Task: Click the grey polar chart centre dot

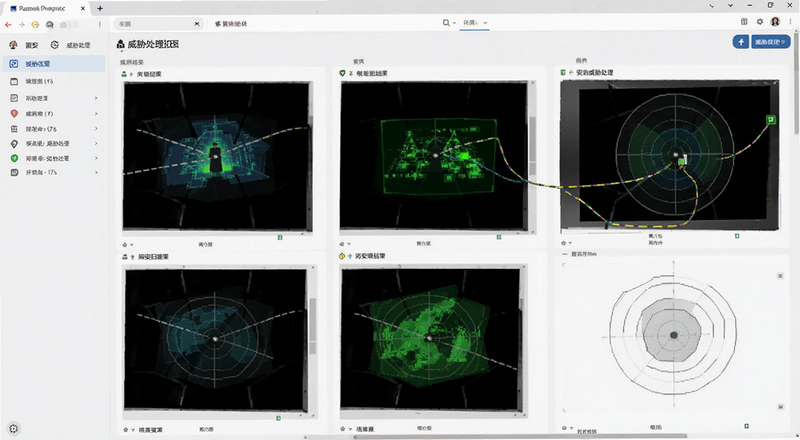Action: (x=673, y=335)
